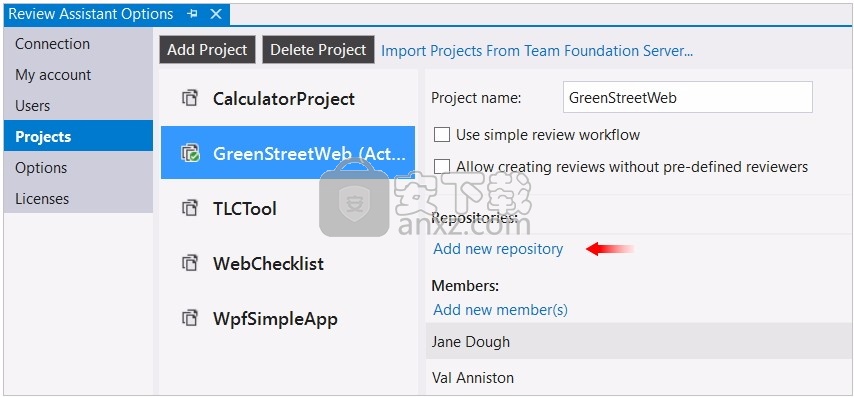Click the WpfSimpleApp project icon
854x397 pixels.
189,318
